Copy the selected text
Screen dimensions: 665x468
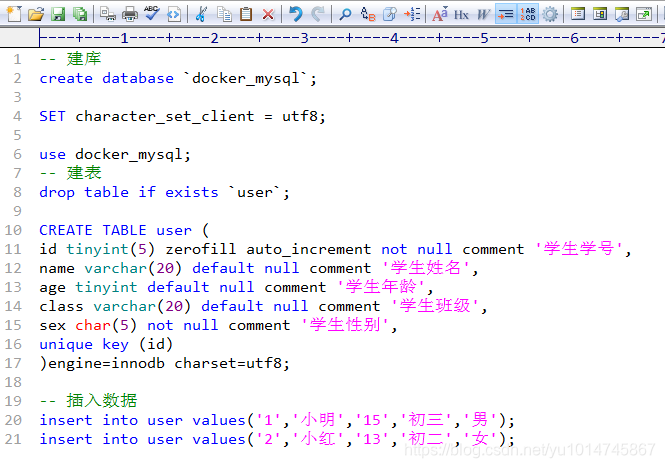pyautogui.click(x=224, y=14)
